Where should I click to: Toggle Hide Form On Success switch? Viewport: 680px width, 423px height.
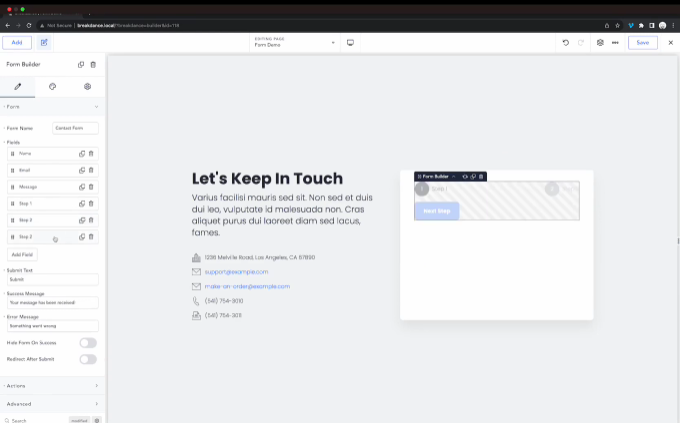pyautogui.click(x=88, y=343)
